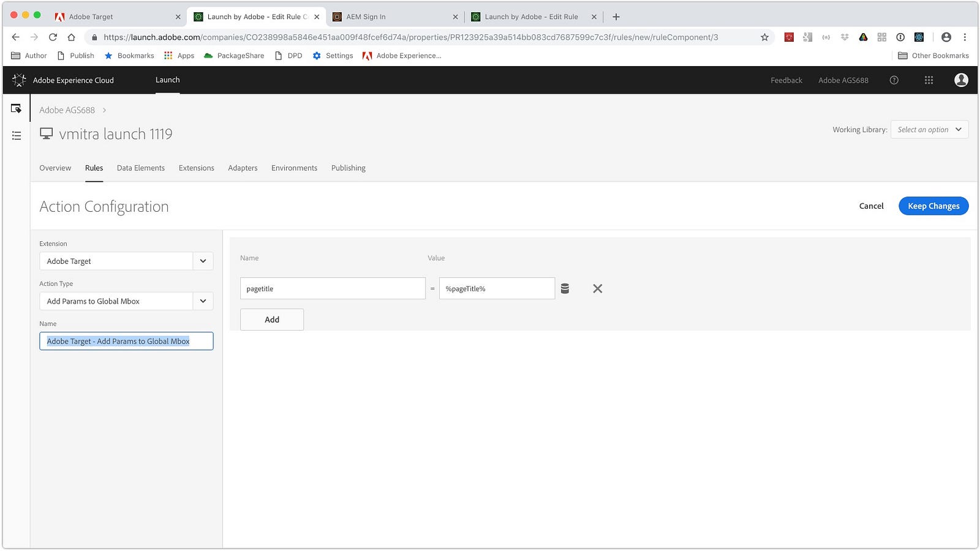980x551 pixels.
Task: Switch to the Extensions tab
Action: (x=197, y=168)
